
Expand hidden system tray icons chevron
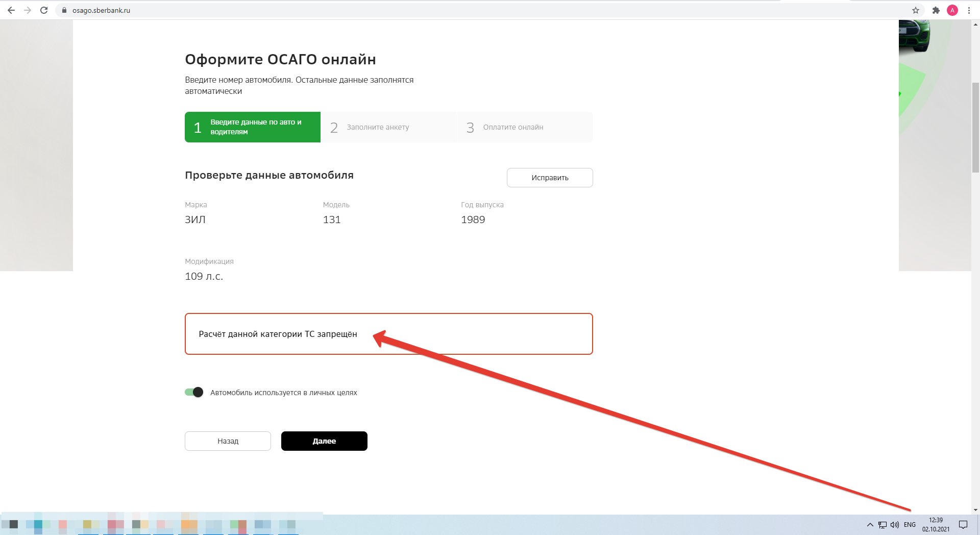(x=870, y=524)
